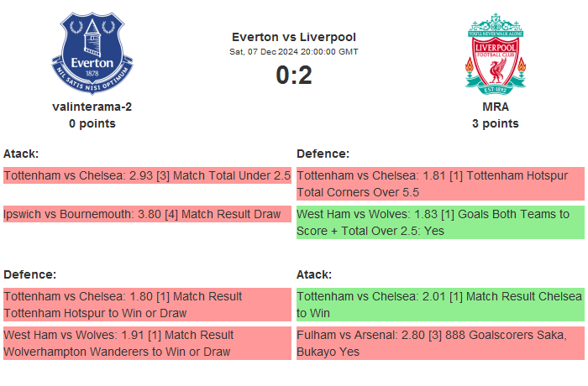588x386 pixels.
Task: Click the 3 points label under MRA
Action: [x=496, y=123]
